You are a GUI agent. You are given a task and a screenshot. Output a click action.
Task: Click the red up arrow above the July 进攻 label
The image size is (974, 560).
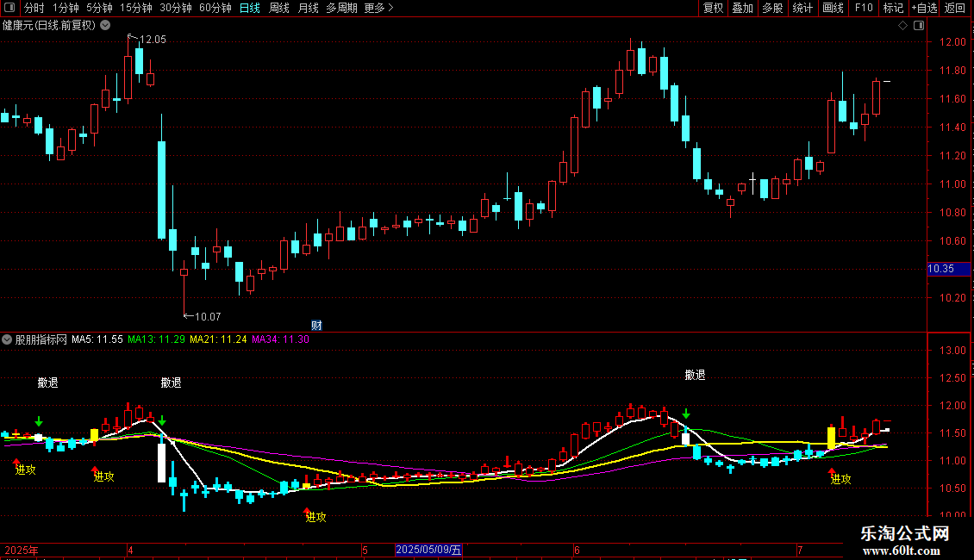(832, 472)
